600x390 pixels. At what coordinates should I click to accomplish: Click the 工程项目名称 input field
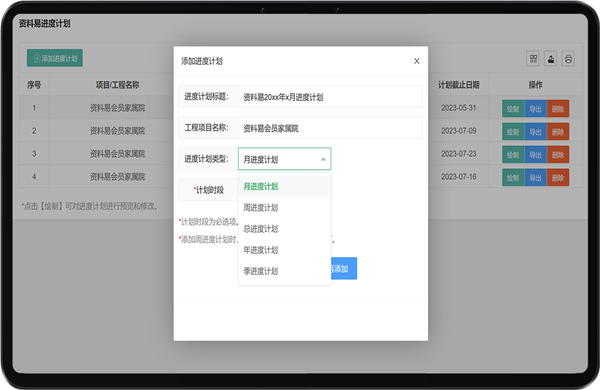click(330, 128)
